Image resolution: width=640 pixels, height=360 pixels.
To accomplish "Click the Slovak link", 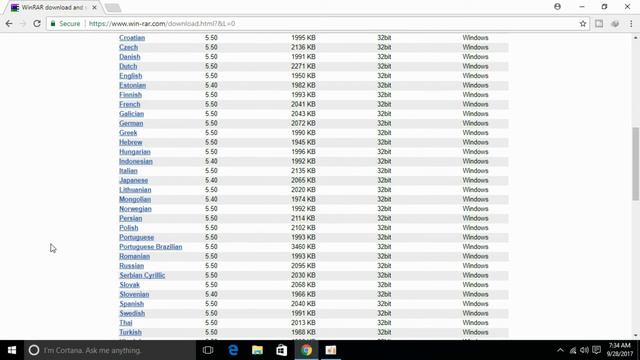I will click(x=129, y=285).
